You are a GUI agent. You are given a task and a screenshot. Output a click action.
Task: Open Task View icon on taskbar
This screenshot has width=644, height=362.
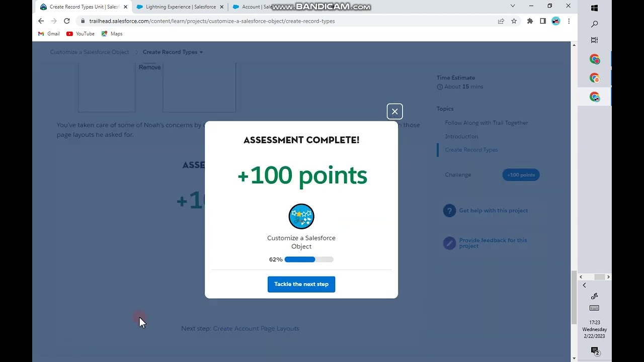pos(594,40)
